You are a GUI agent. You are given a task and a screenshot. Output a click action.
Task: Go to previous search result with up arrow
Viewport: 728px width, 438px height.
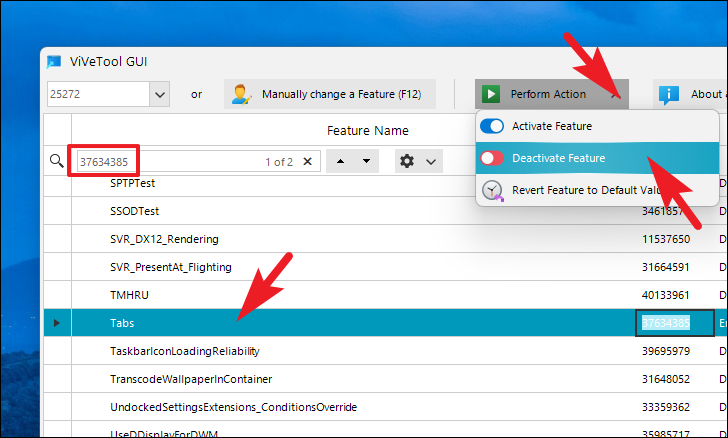point(340,161)
